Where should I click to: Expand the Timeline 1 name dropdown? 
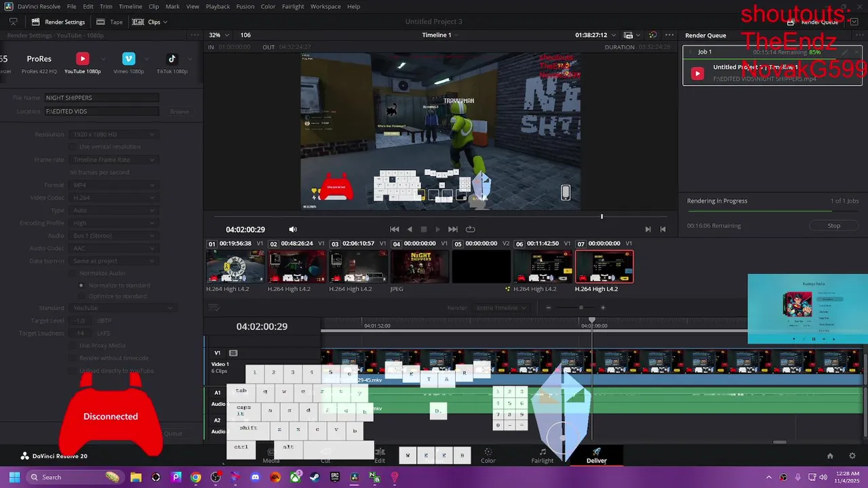pyautogui.click(x=440, y=35)
